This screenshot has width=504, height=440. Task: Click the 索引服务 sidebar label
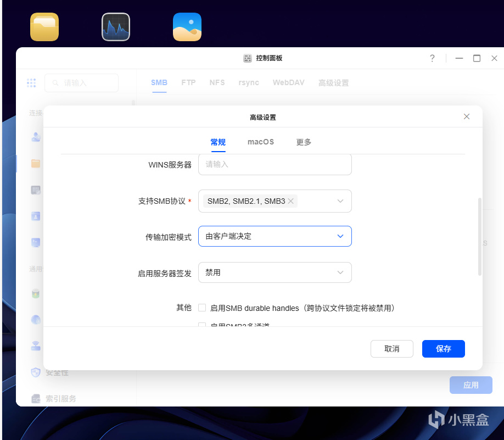61,399
